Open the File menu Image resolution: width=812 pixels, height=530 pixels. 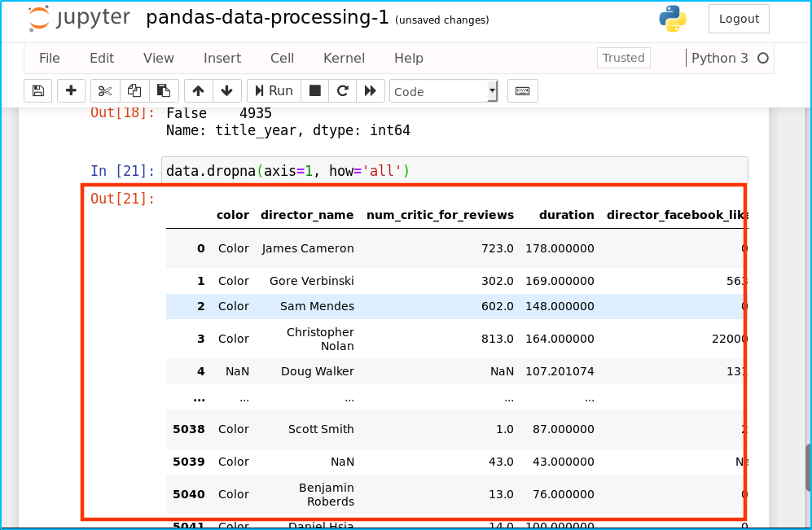pos(50,58)
